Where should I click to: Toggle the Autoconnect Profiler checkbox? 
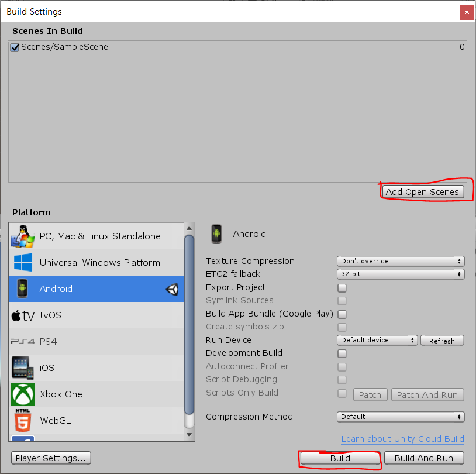tap(342, 367)
